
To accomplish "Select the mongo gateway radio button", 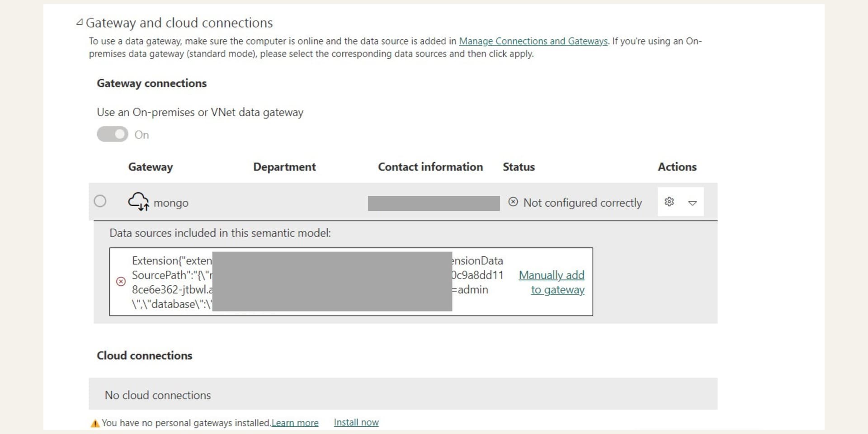I will (x=100, y=201).
